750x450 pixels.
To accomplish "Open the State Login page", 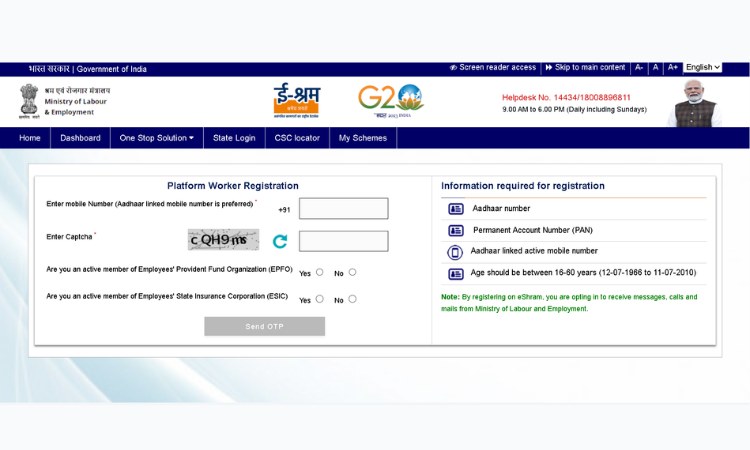I will click(234, 138).
